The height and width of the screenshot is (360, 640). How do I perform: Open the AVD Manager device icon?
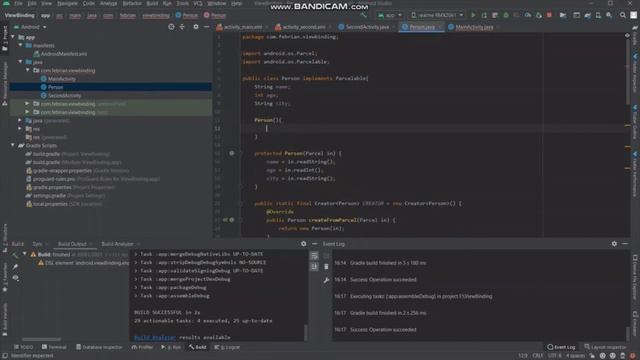click(x=598, y=15)
